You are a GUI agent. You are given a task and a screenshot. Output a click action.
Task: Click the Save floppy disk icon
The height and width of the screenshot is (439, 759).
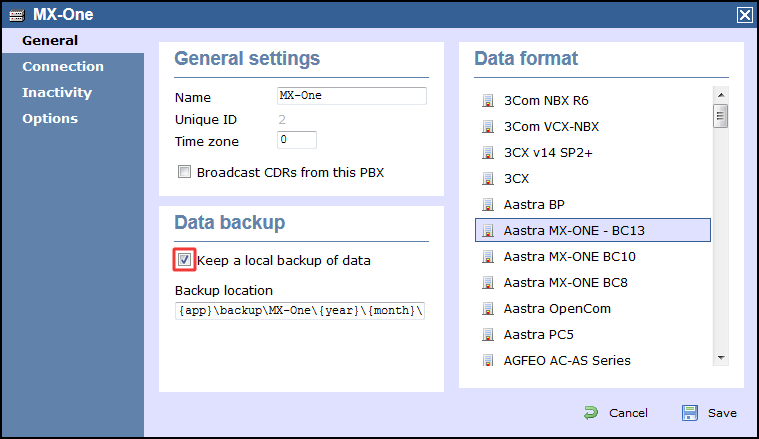click(x=690, y=413)
